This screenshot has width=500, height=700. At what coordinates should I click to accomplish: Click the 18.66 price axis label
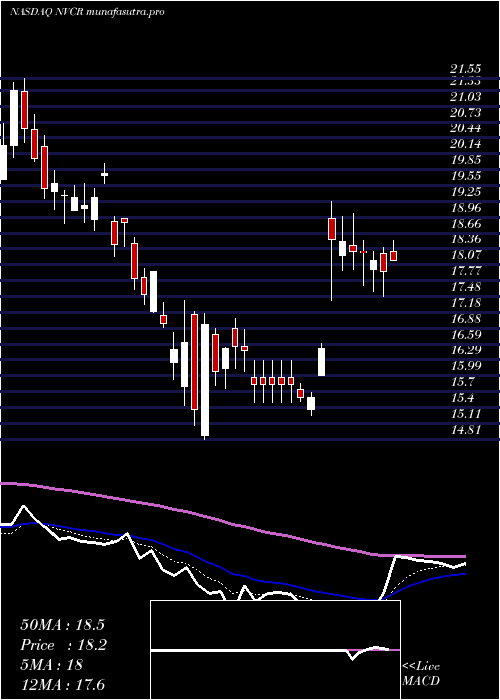(466, 223)
